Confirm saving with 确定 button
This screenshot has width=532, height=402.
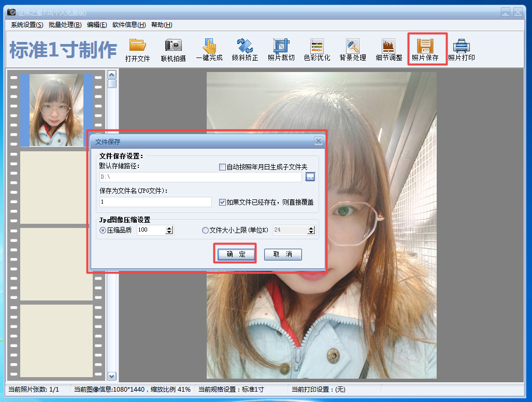pos(236,254)
